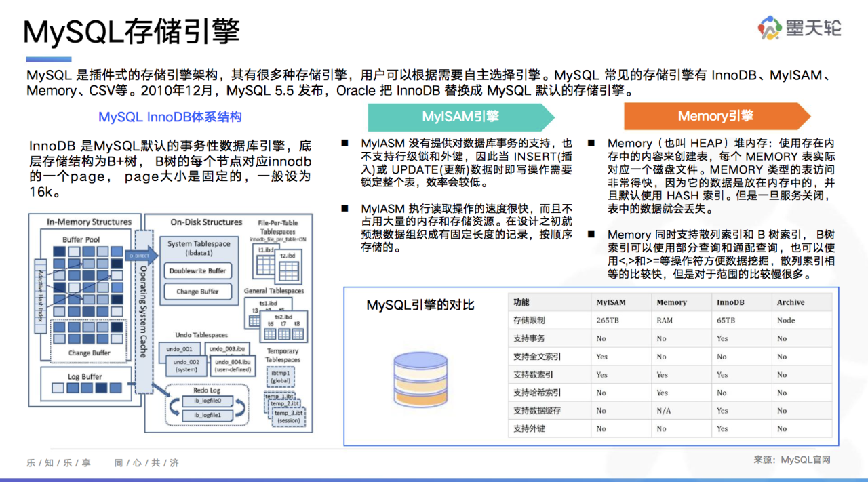Click the slide title MySQL存储引擎

(132, 31)
